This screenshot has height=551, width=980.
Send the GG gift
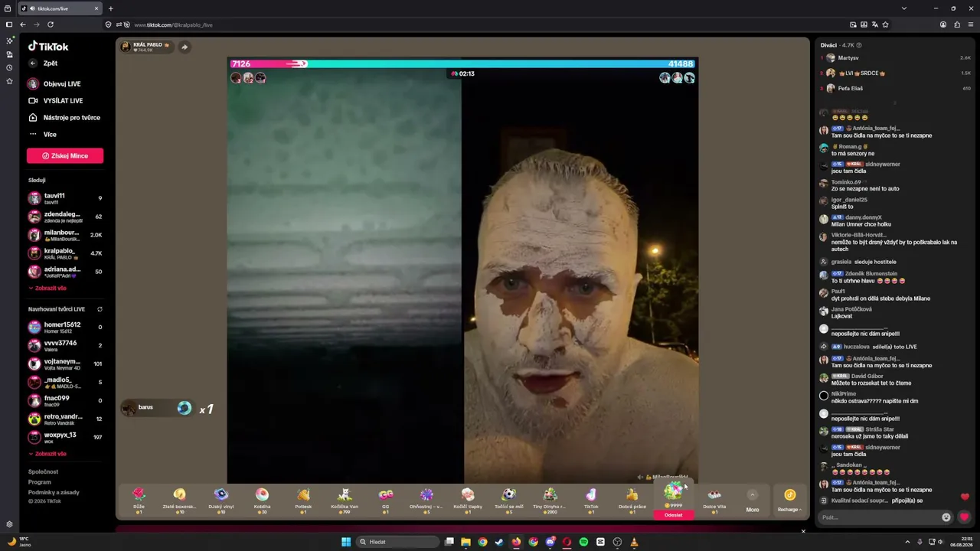pos(386,499)
